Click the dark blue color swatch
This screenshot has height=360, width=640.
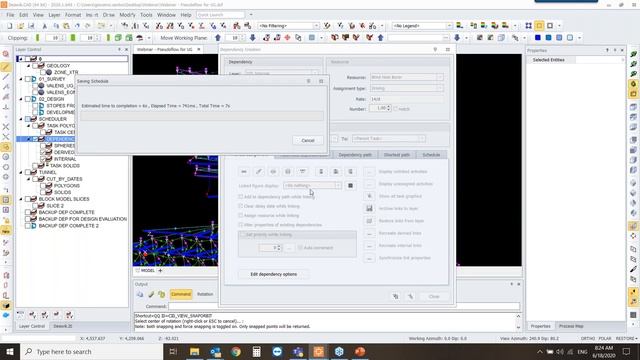538,38
